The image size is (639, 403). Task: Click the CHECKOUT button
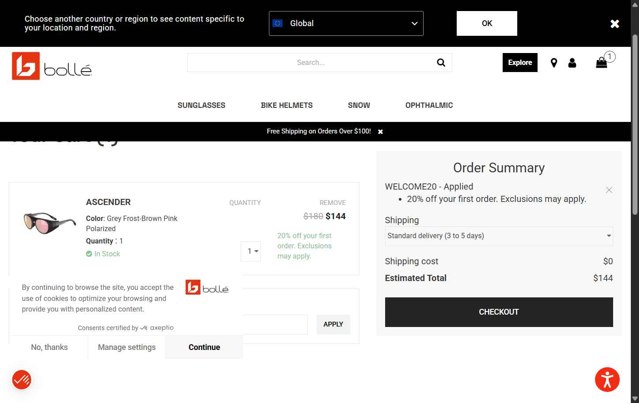pos(499,312)
